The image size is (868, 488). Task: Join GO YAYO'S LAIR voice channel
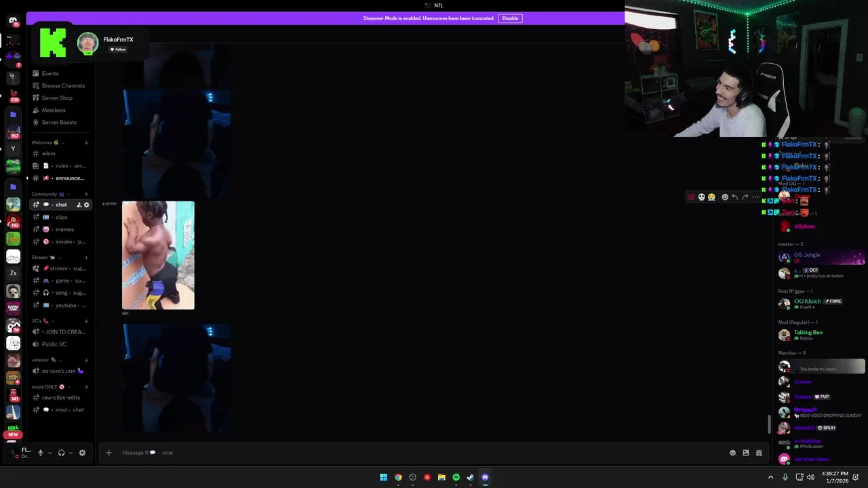click(x=61, y=371)
